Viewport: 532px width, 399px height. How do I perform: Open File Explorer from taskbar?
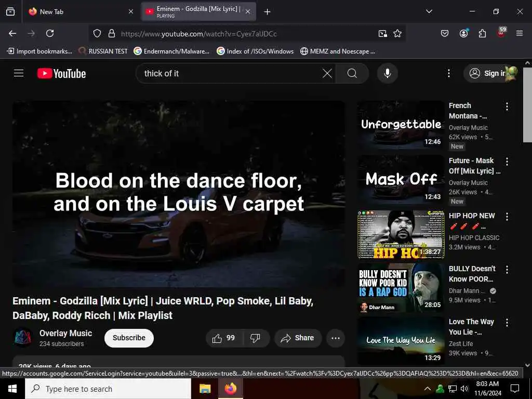(205, 389)
